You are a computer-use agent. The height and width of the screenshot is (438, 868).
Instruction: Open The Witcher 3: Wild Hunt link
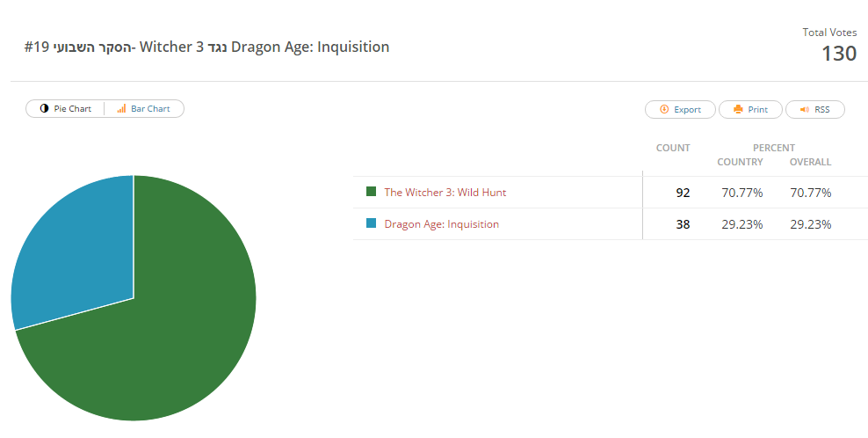(x=445, y=193)
